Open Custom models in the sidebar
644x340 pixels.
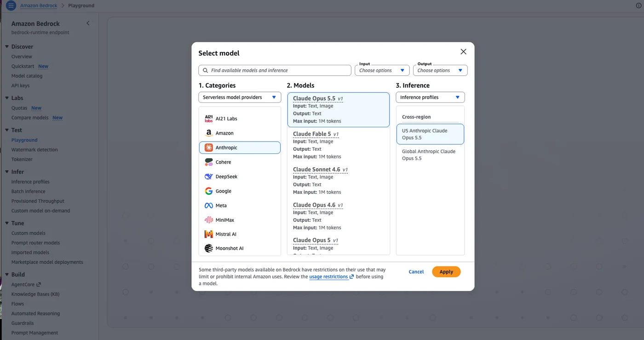click(29, 233)
